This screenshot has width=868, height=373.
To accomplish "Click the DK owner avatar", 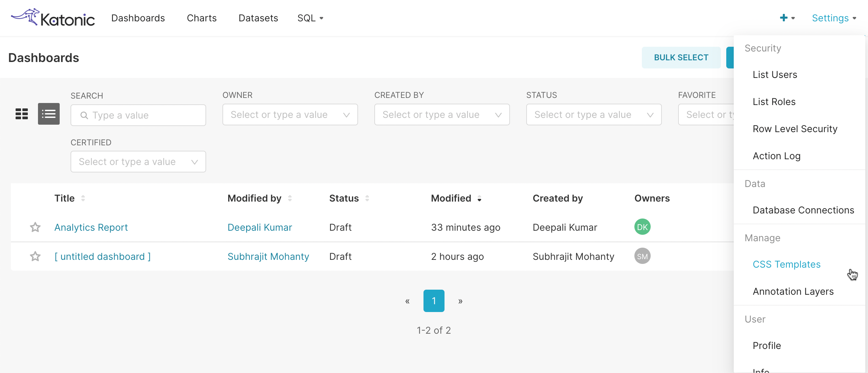I will (x=642, y=227).
